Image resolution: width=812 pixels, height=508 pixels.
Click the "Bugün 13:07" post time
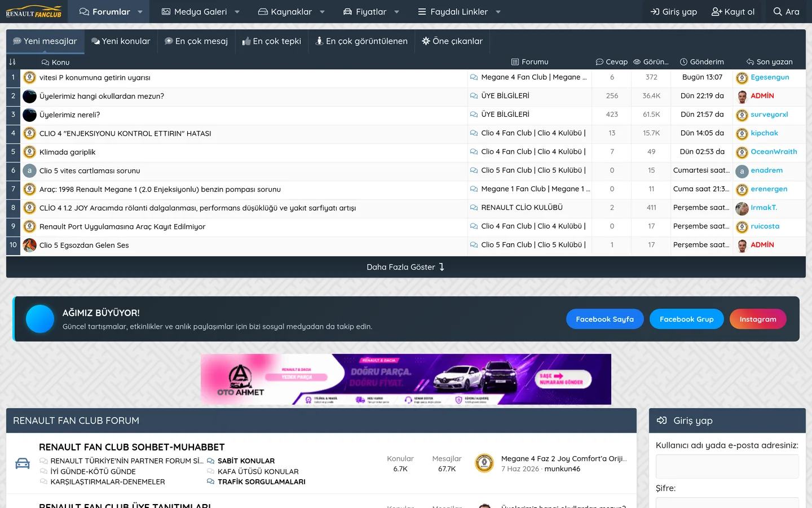tap(702, 77)
